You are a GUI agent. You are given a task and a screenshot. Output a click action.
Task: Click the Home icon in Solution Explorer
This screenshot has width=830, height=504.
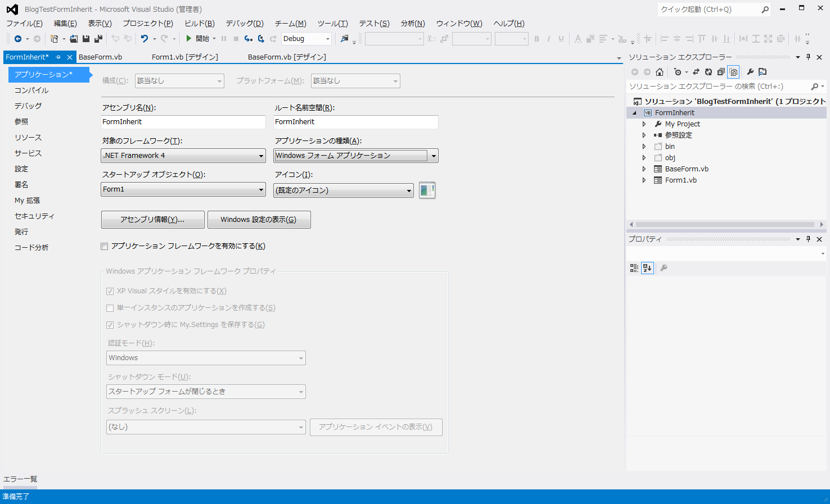coord(660,72)
